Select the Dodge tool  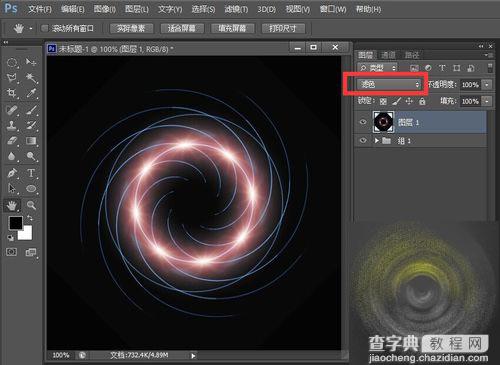click(x=31, y=156)
